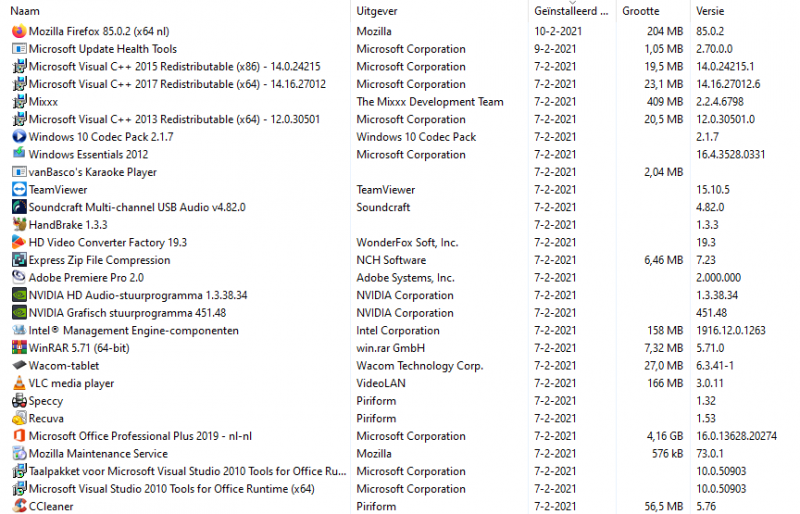
Task: Click the NVIDIA HD Audio driver icon
Action: point(19,295)
